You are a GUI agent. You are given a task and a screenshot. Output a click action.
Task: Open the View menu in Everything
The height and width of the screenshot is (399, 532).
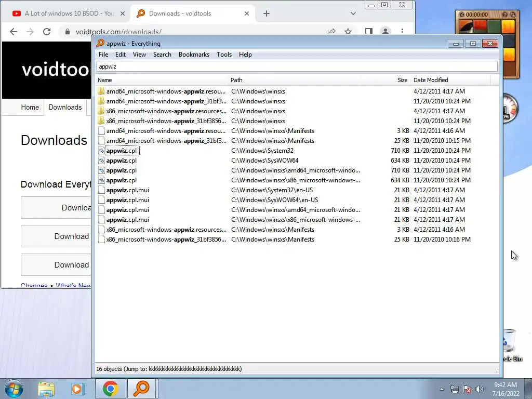139,55
